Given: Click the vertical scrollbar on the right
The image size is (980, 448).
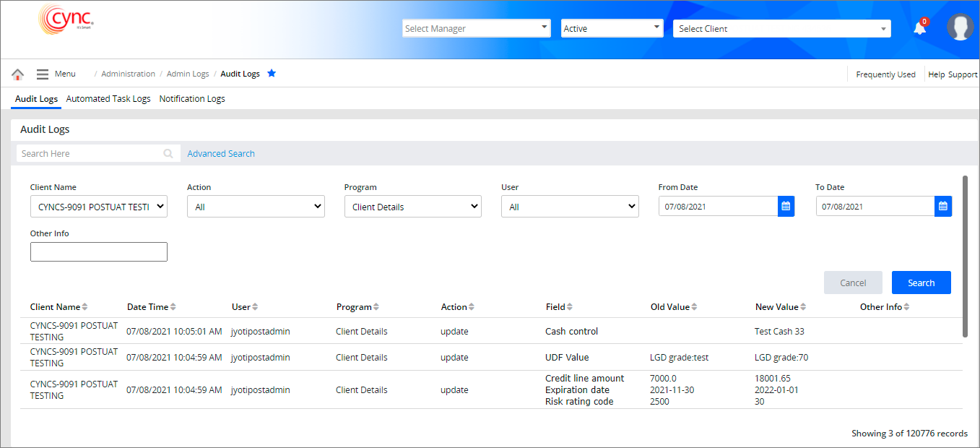Looking at the screenshot, I should 966,256.
